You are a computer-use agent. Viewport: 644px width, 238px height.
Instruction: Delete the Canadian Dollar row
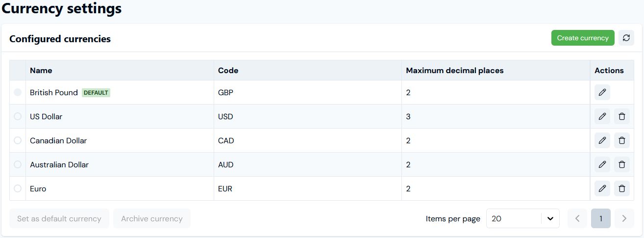coord(622,140)
